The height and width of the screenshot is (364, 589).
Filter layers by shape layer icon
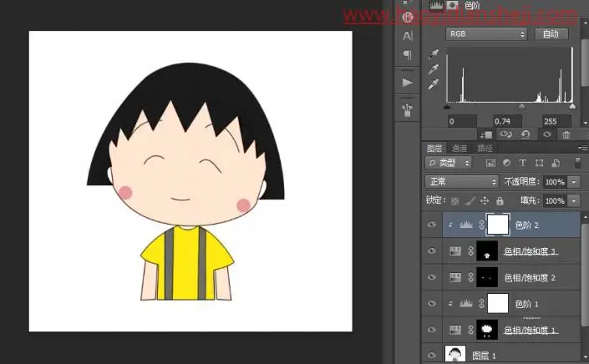coord(540,163)
